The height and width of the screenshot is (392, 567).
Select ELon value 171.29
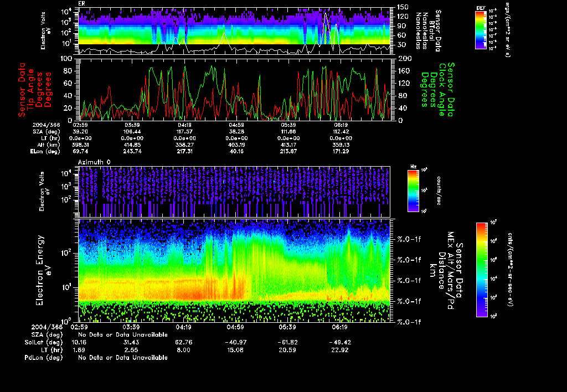click(341, 151)
